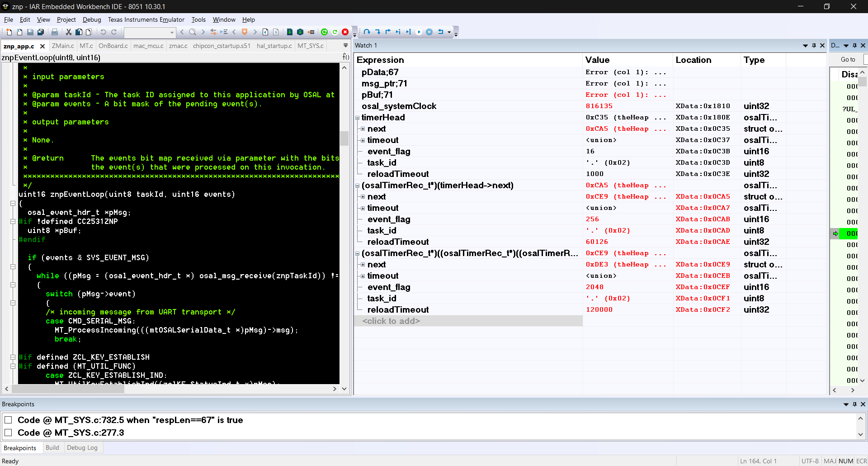
Task: Click the Replace arrows icon
Action: coord(213,32)
